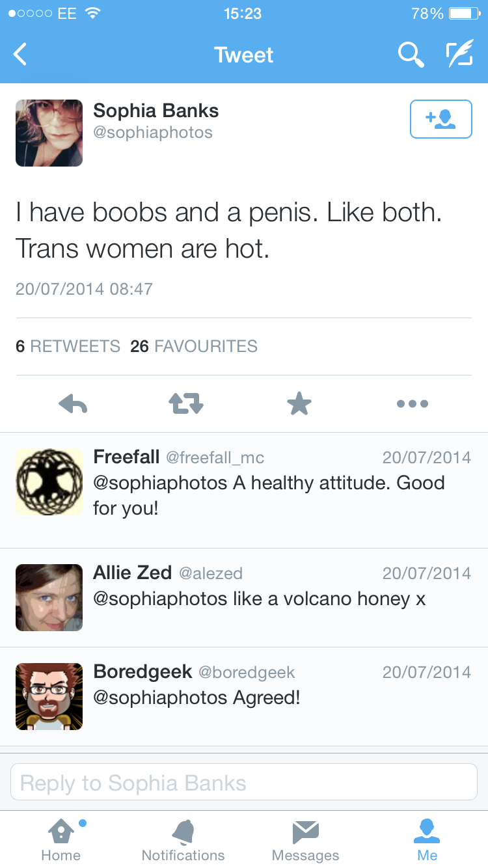Open search with magnifier icon
The height and width of the screenshot is (868, 488).
(x=411, y=55)
